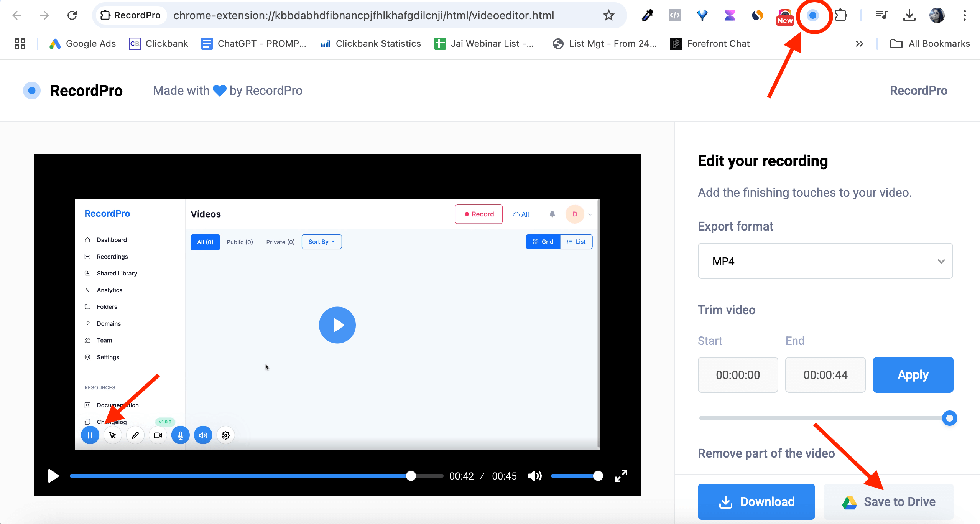Open the color picker eyedropper extension
This screenshot has height=524, width=980.
tap(647, 15)
